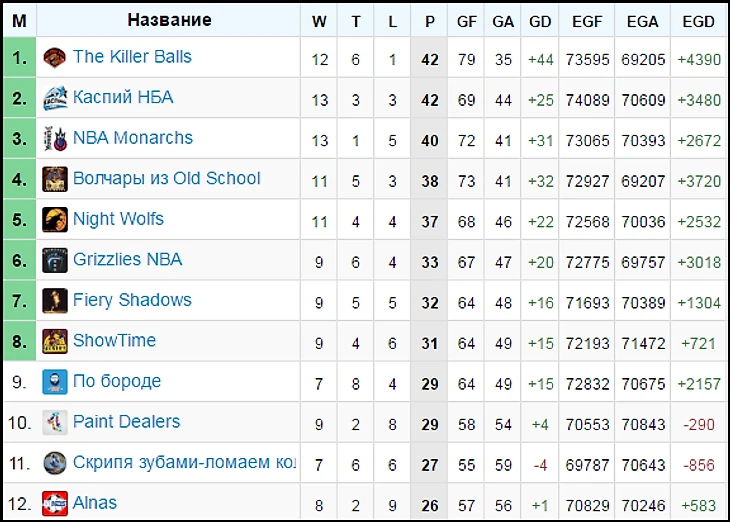The height and width of the screenshot is (522, 730).
Task: Sort standings by P points header
Action: [430, 20]
